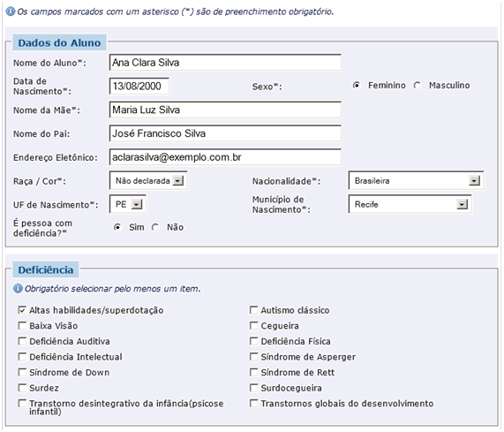Viewport: 504px width, 432px height.
Task: Click the Nome da Mãe input field
Action: point(225,110)
